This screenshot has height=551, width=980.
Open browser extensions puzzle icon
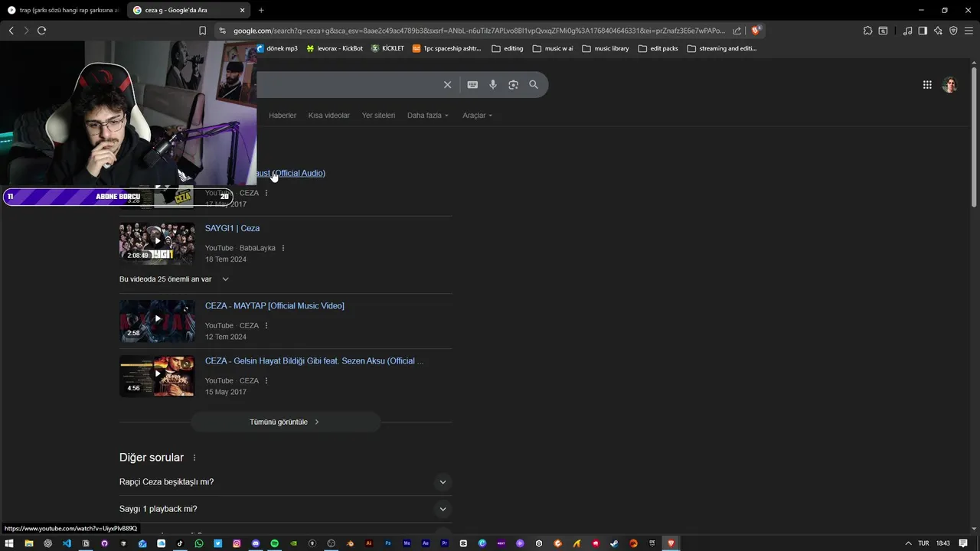[867, 31]
